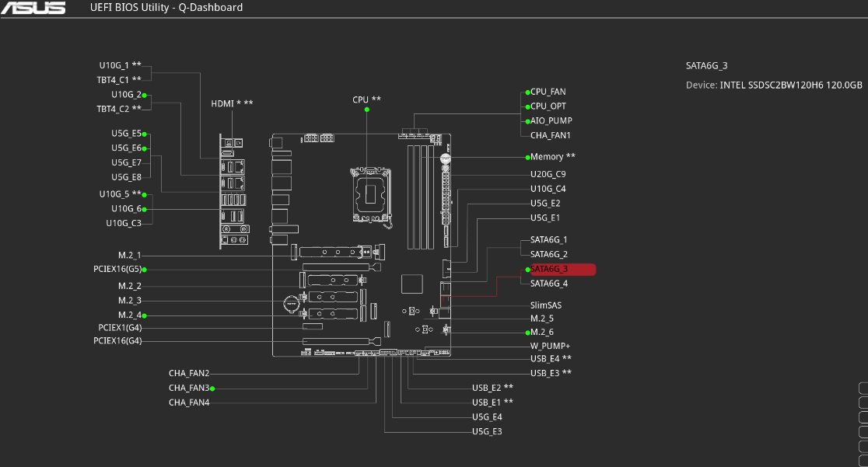Click the chipset square on the board
The height and width of the screenshot is (467, 868).
[x=412, y=284]
